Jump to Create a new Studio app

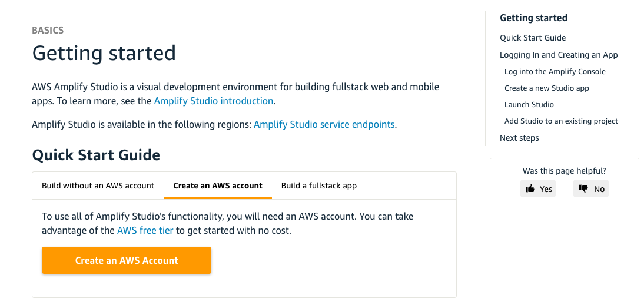[546, 88]
